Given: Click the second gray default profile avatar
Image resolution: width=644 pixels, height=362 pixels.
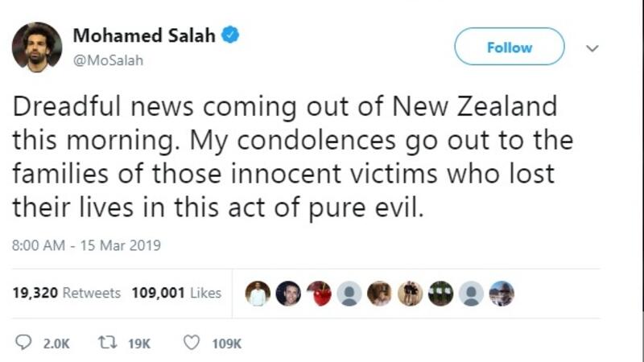Looking at the screenshot, I should (x=471, y=294).
